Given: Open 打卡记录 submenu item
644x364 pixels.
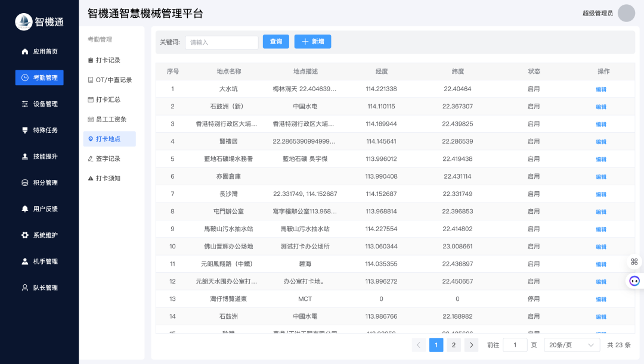Looking at the screenshot, I should [109, 60].
